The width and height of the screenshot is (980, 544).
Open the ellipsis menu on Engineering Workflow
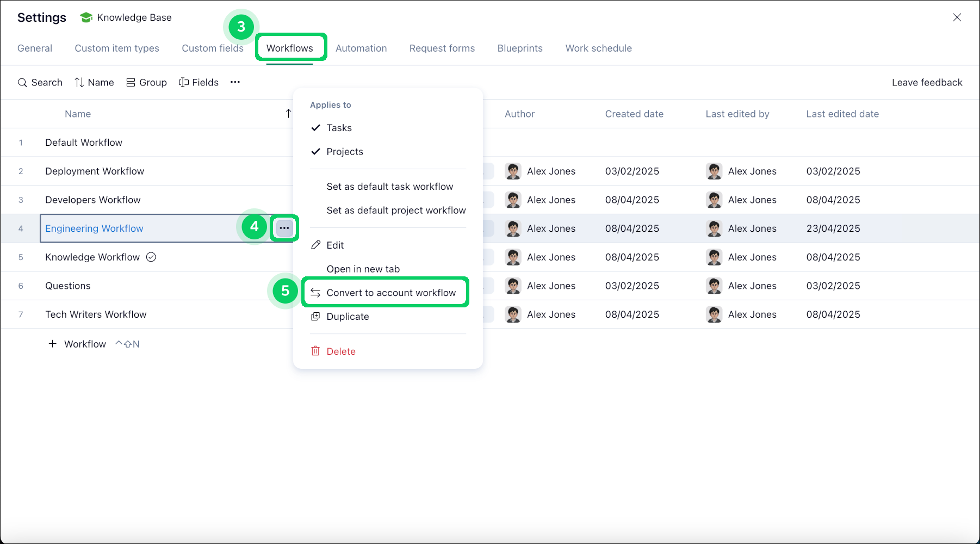284,228
